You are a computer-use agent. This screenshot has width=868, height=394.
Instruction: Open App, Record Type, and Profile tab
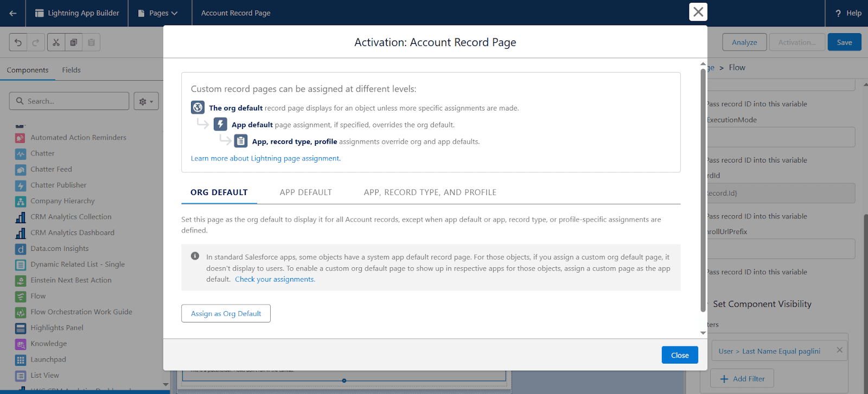pyautogui.click(x=430, y=192)
